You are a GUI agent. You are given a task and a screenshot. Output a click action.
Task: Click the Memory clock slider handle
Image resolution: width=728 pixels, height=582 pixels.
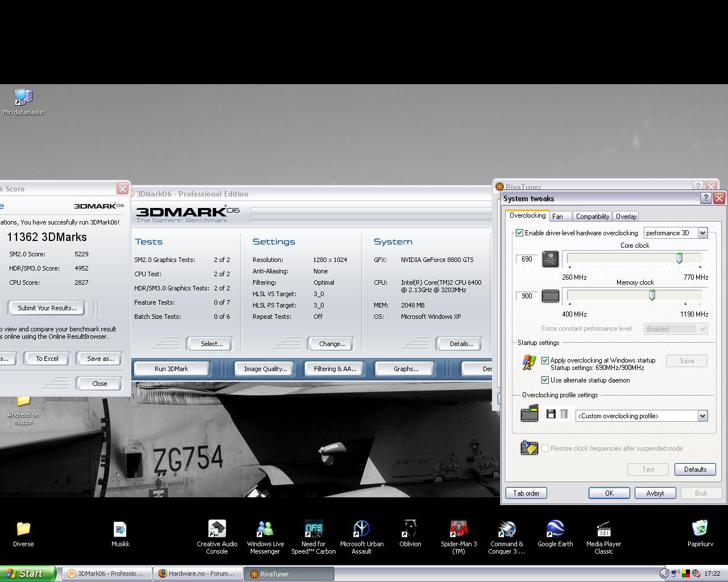coord(652,296)
